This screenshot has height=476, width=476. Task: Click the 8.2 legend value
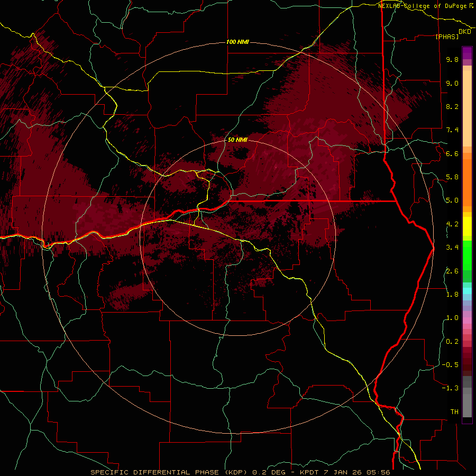pos(452,107)
